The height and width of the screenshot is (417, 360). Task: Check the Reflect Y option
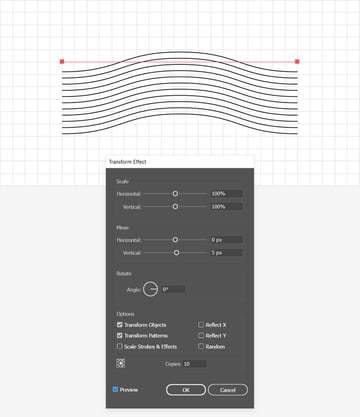(x=201, y=335)
